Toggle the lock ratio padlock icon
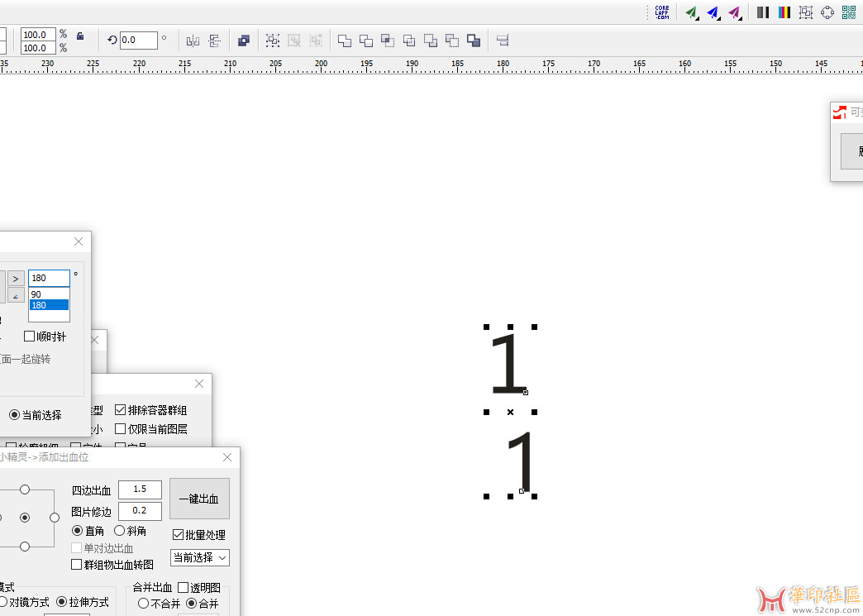The width and height of the screenshot is (863, 616). coord(80,36)
